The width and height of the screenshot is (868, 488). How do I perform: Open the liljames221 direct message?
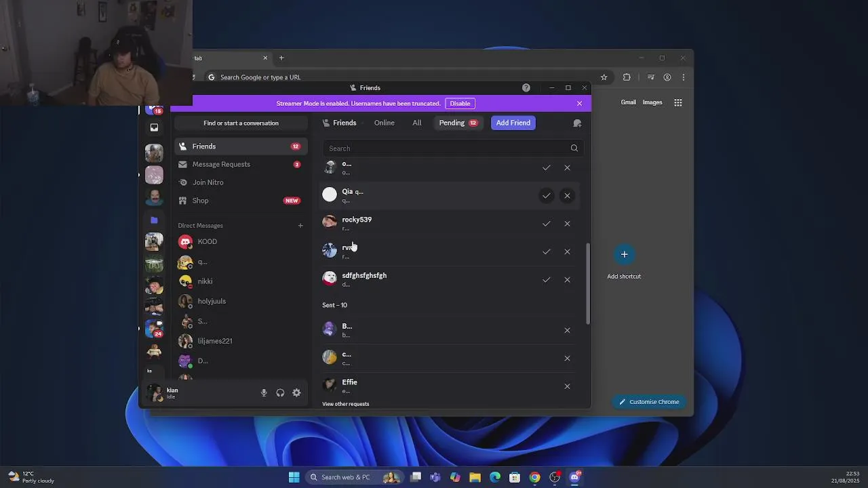pos(241,341)
